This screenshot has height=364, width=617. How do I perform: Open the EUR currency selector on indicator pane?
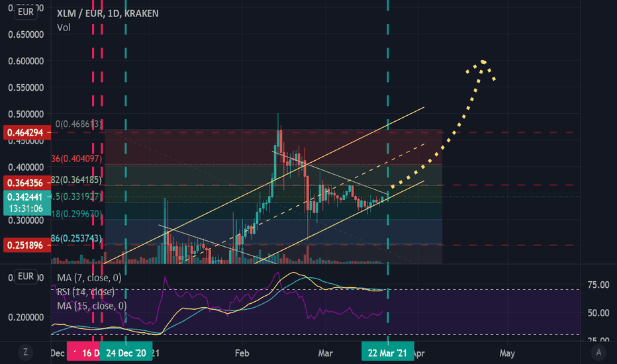pos(26,276)
